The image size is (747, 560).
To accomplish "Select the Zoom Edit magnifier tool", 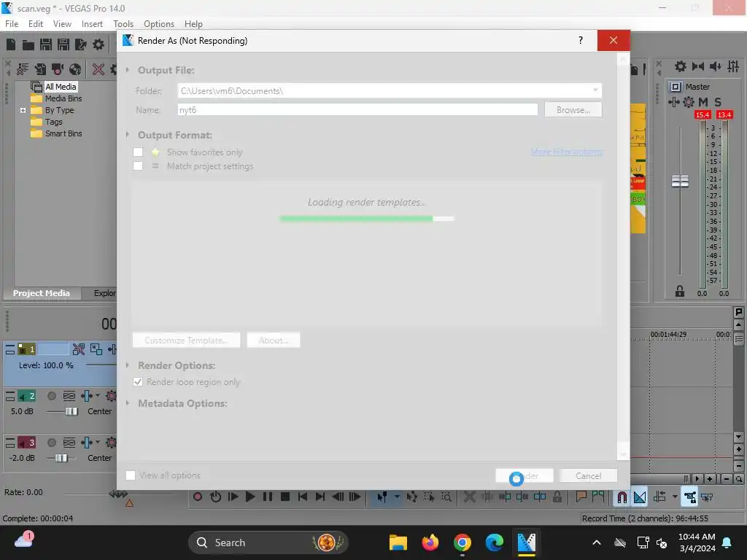I will click(446, 497).
